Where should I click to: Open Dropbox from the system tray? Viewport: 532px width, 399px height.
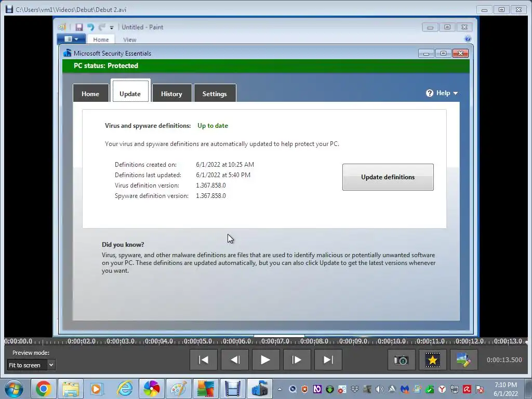coord(354,389)
